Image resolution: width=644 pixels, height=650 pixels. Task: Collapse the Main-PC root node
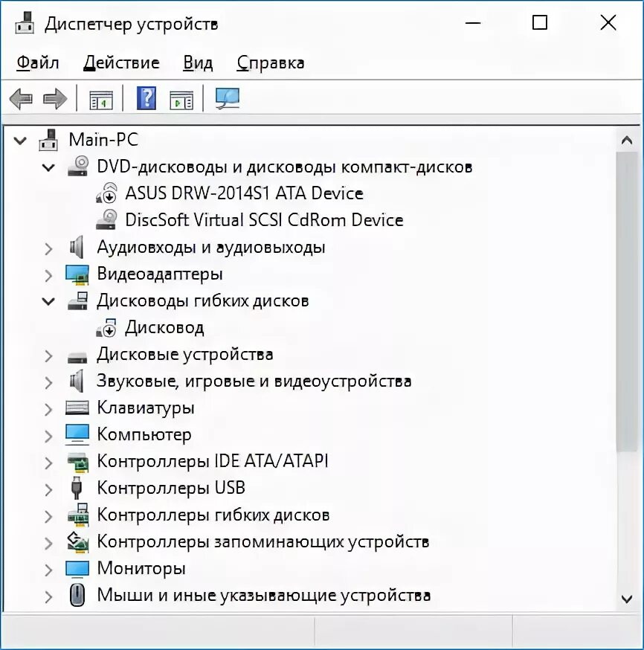tap(20, 141)
